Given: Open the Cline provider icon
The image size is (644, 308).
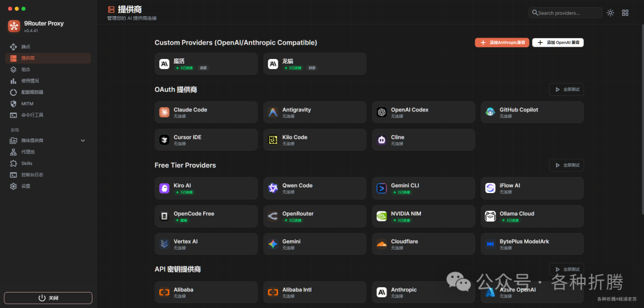Looking at the screenshot, I should [382, 140].
